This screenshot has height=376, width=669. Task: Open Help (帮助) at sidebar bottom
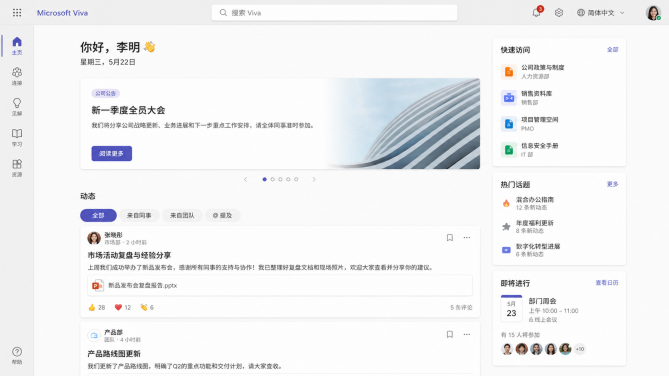point(17,356)
